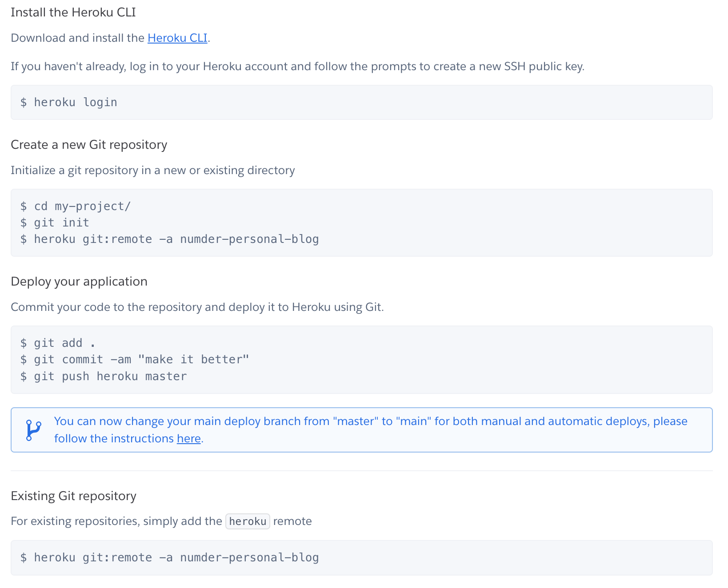728x588 pixels.
Task: Click the "Install the Heroku CLI" heading
Action: tap(73, 12)
